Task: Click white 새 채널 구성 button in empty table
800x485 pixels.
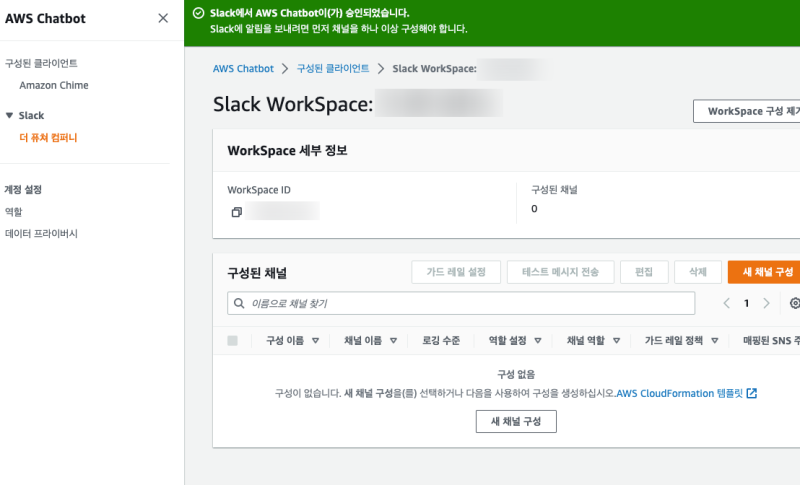Action: [x=516, y=421]
